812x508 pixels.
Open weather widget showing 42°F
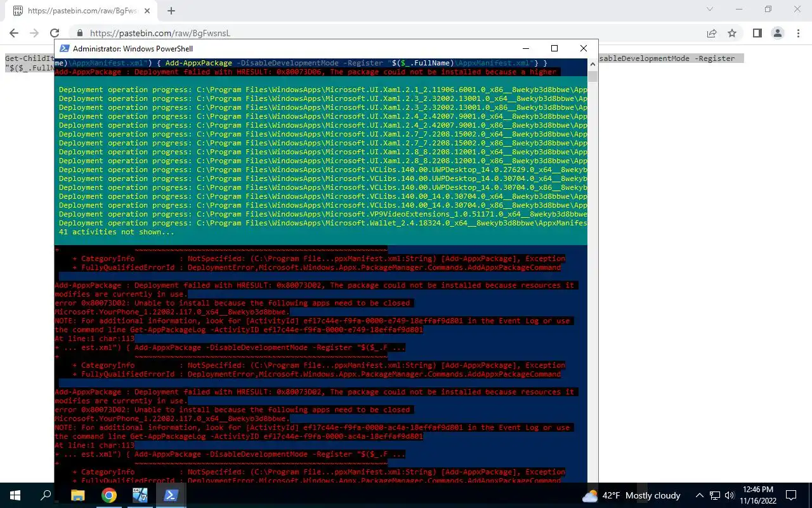click(631, 495)
